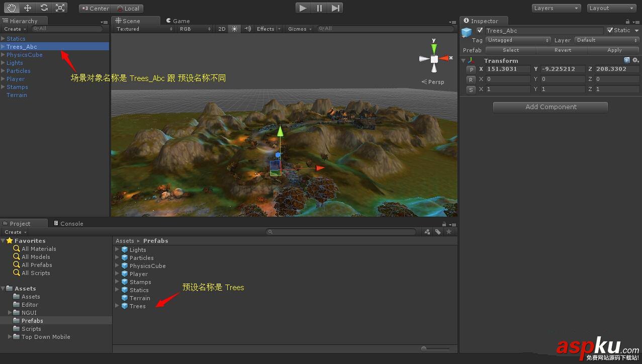Expand the NGUI folder
This screenshot has height=364, width=642.
10,313
